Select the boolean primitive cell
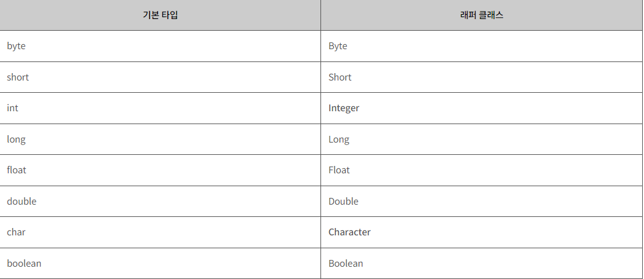Screen dimensions: 644x279 160,264
